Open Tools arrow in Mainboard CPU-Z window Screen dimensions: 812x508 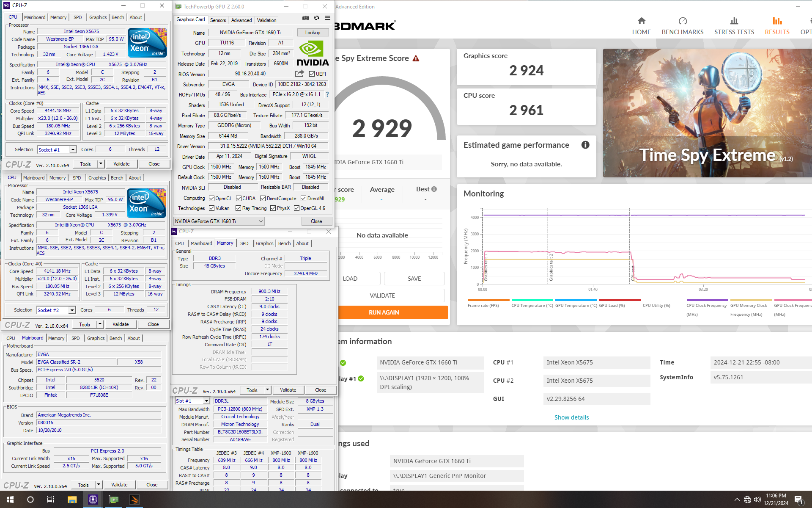click(99, 485)
